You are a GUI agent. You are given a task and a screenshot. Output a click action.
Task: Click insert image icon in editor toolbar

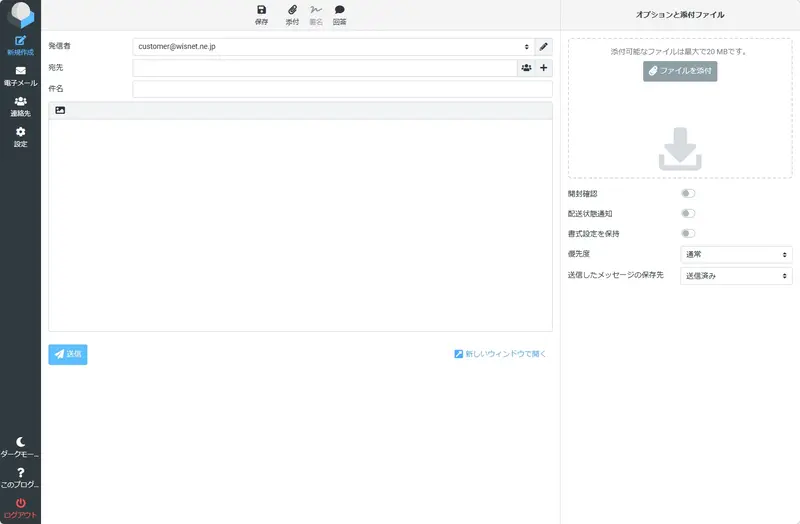[60, 110]
